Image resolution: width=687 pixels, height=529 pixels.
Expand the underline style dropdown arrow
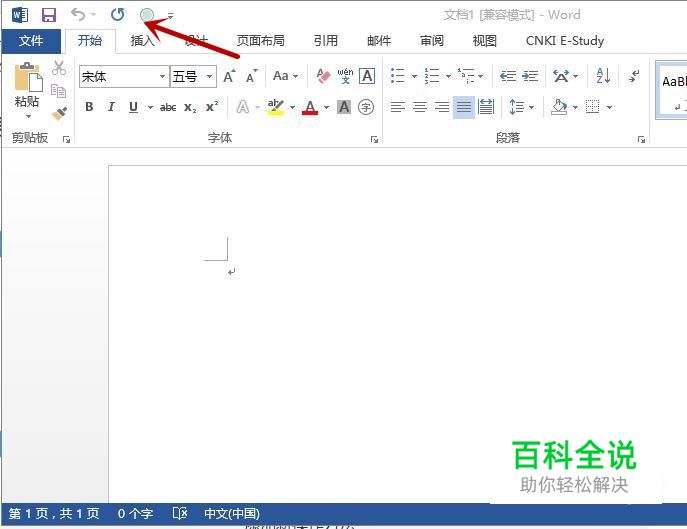pyautogui.click(x=150, y=107)
